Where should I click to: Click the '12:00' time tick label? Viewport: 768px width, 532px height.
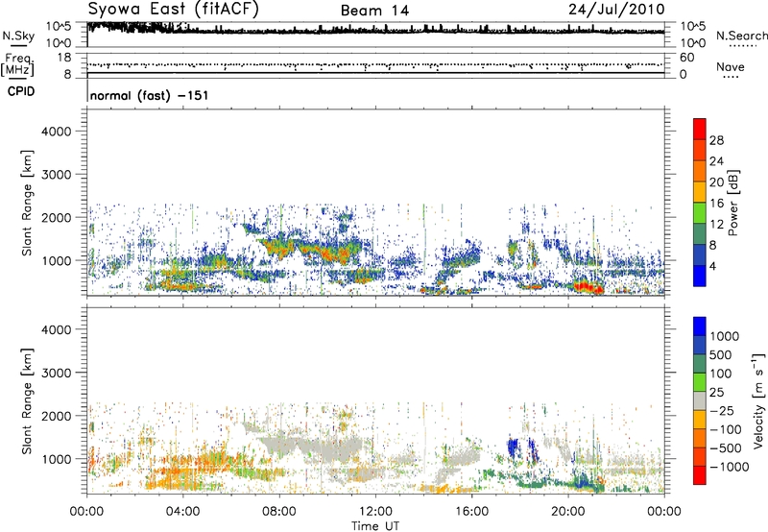375,512
